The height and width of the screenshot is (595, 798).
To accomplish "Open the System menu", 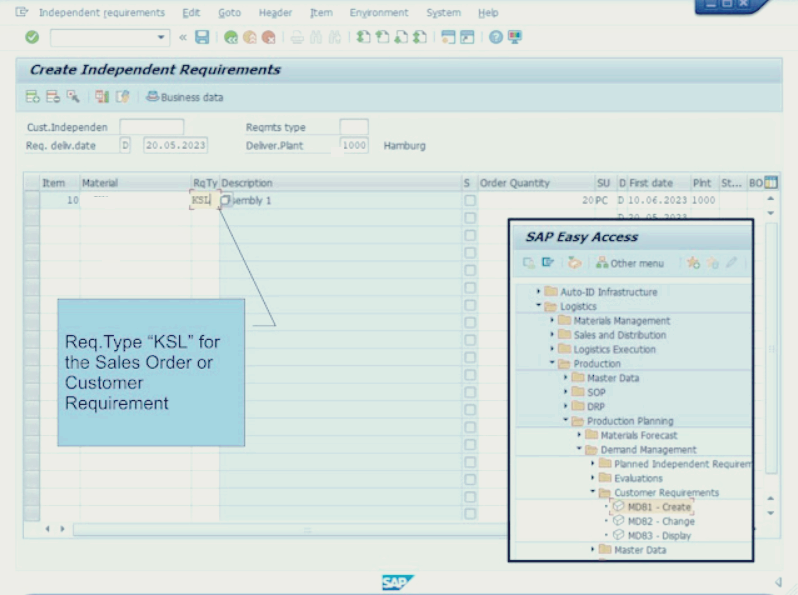I will (x=443, y=12).
